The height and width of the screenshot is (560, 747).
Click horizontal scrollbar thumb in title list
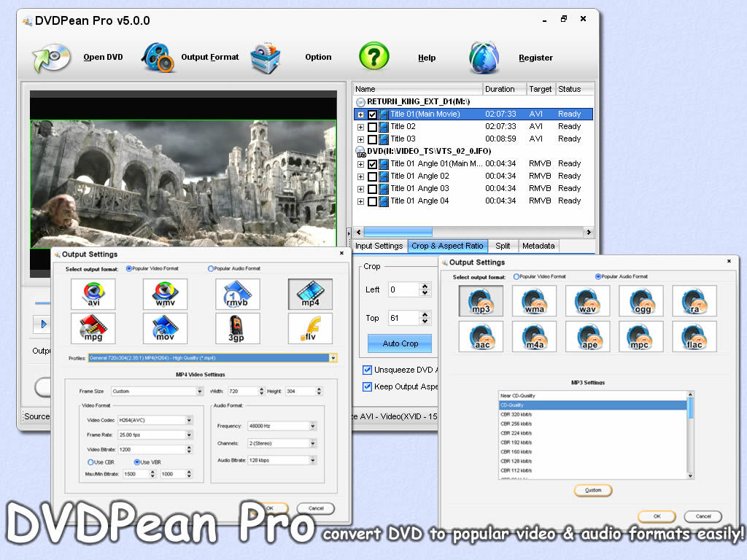398,233
